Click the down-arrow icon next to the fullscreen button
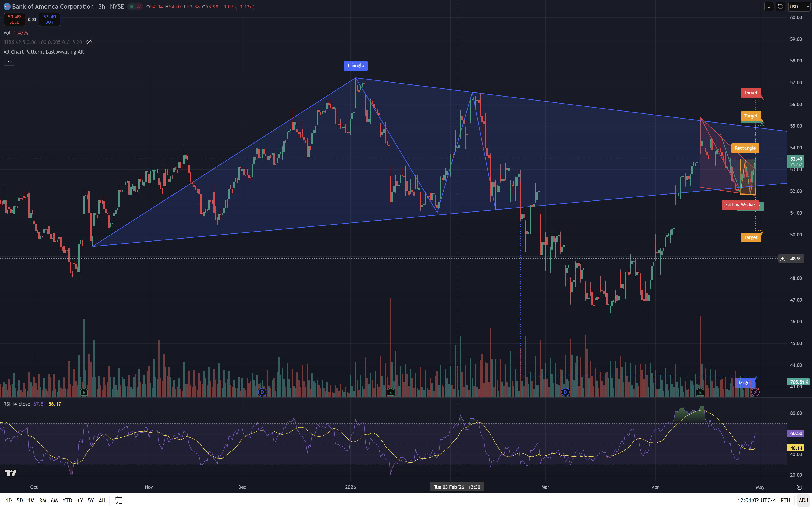 point(769,7)
